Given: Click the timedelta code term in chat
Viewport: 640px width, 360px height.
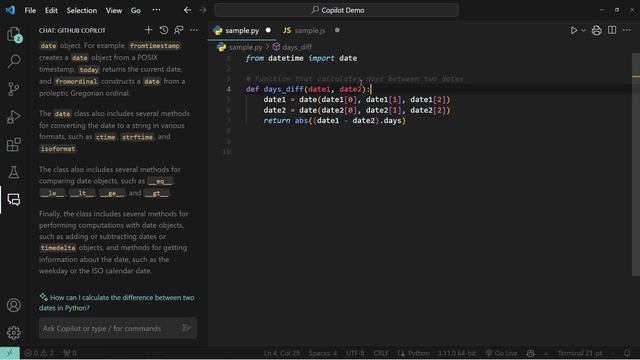Looking at the screenshot, I should point(58,248).
